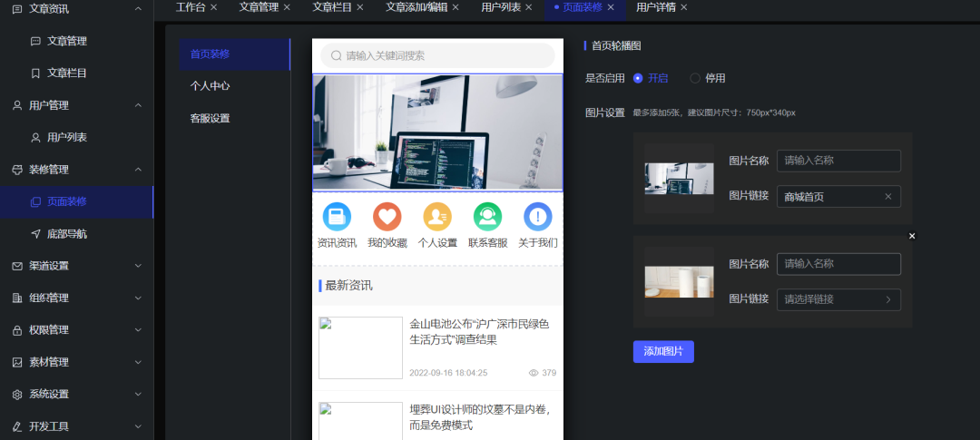Close the 用户详情 tab

(x=684, y=7)
